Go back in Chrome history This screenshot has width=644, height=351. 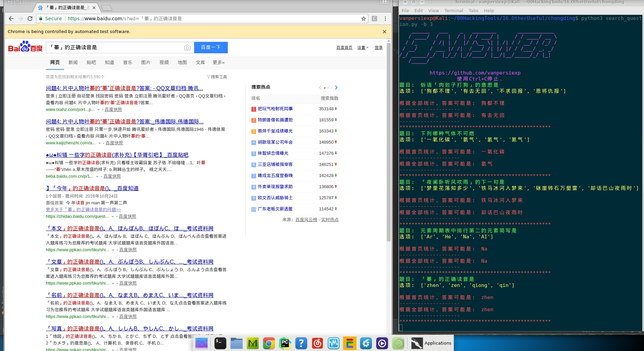point(11,19)
